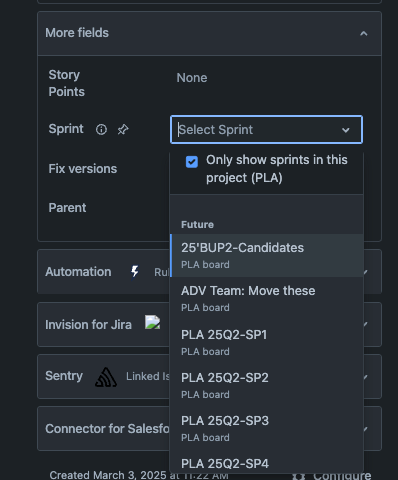This screenshot has height=480, width=398.
Task: Click the Future group heading
Action: point(197,224)
